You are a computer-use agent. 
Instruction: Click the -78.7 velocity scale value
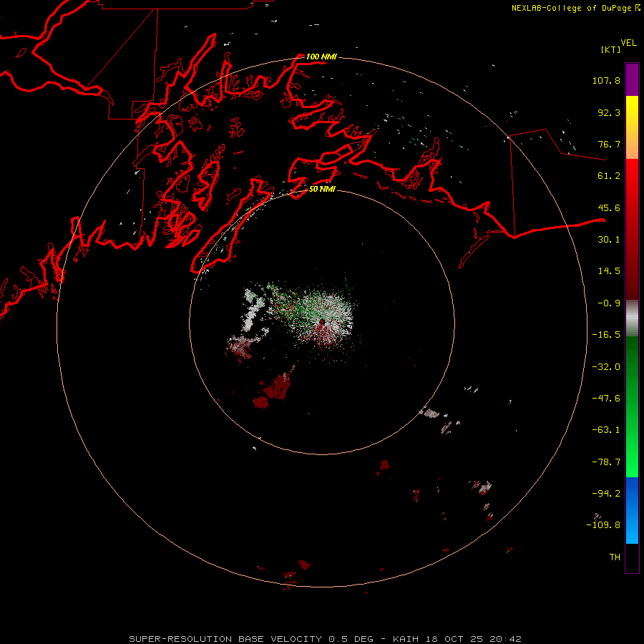[606, 462]
